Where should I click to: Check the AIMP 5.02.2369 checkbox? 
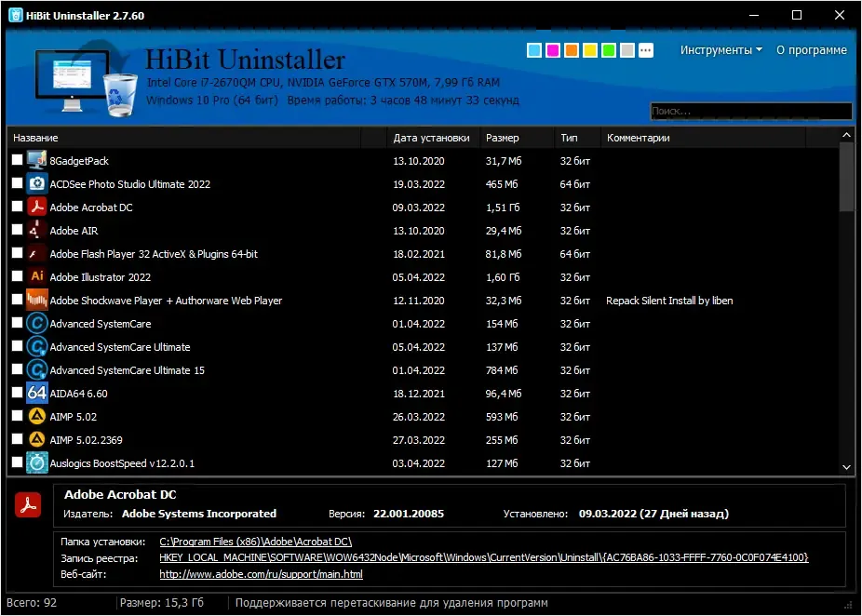[17, 438]
